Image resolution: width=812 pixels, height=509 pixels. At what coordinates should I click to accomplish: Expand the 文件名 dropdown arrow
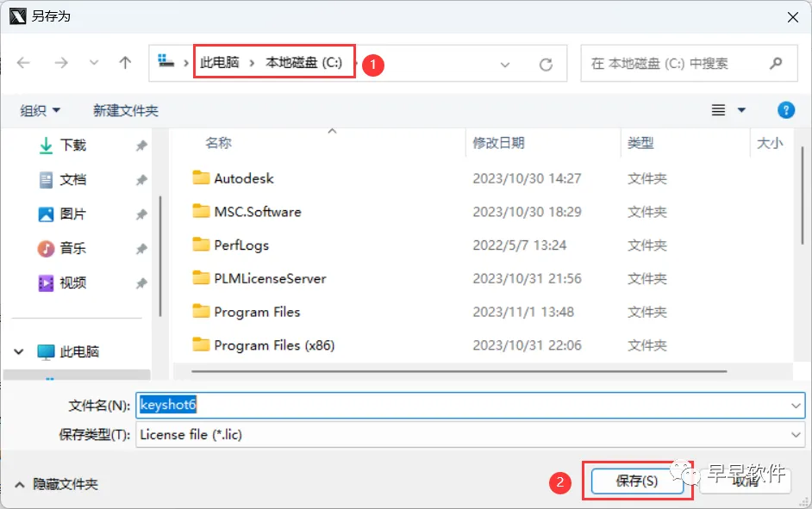[796, 406]
